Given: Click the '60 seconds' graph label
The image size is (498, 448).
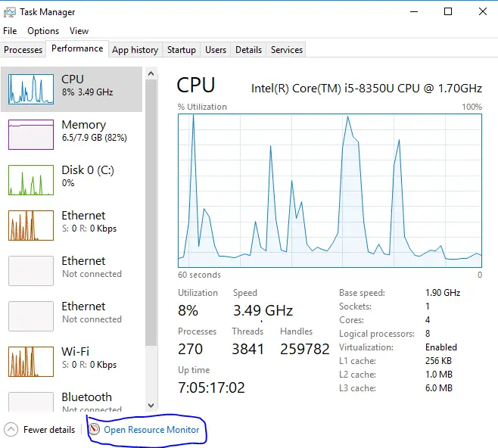Looking at the screenshot, I should click(x=199, y=275).
